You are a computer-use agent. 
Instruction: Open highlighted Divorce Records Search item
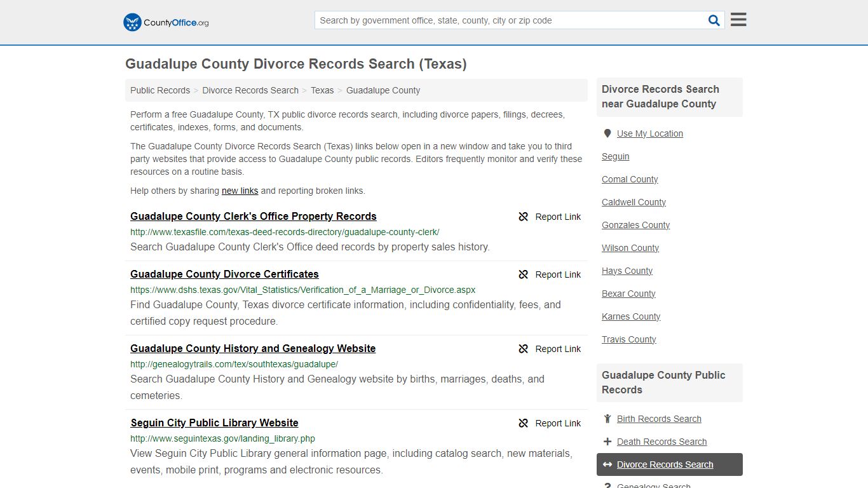tap(670, 464)
